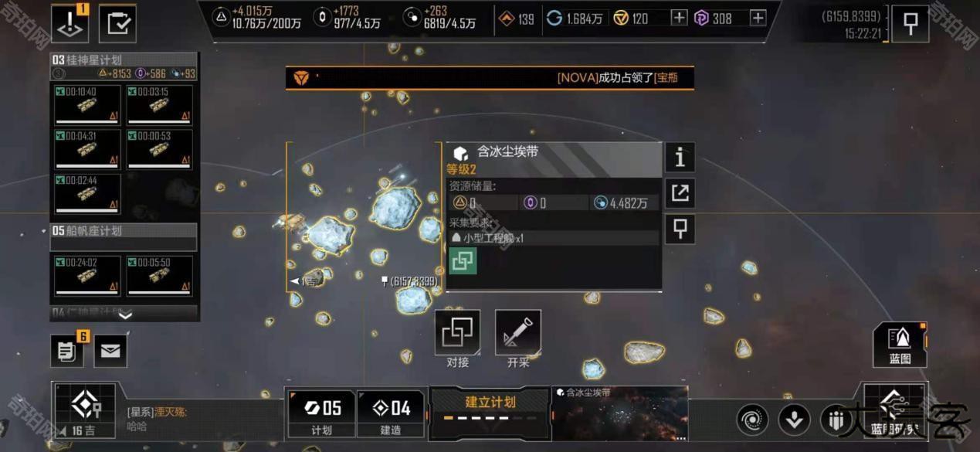Click the green linked-squares icon in panel
The width and height of the screenshot is (980, 452).
(463, 261)
